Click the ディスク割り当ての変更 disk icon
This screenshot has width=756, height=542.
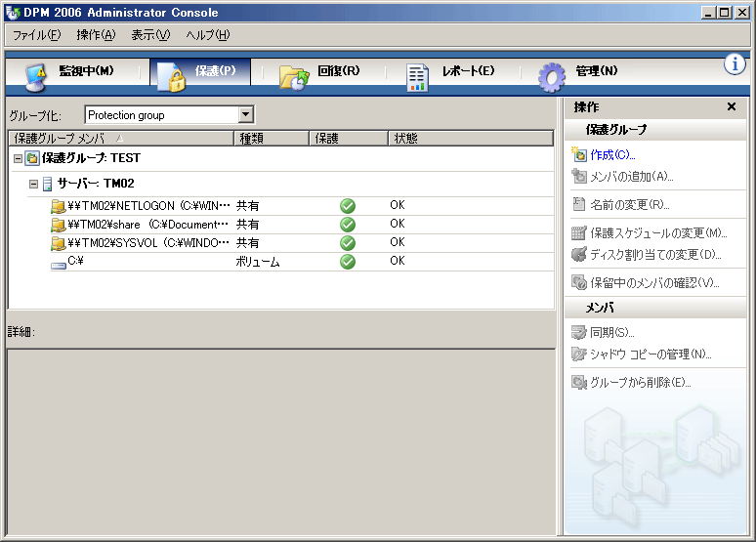[x=579, y=254]
